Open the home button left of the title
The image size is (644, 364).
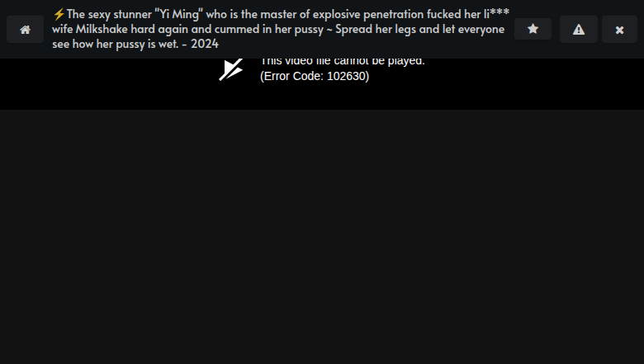25,30
